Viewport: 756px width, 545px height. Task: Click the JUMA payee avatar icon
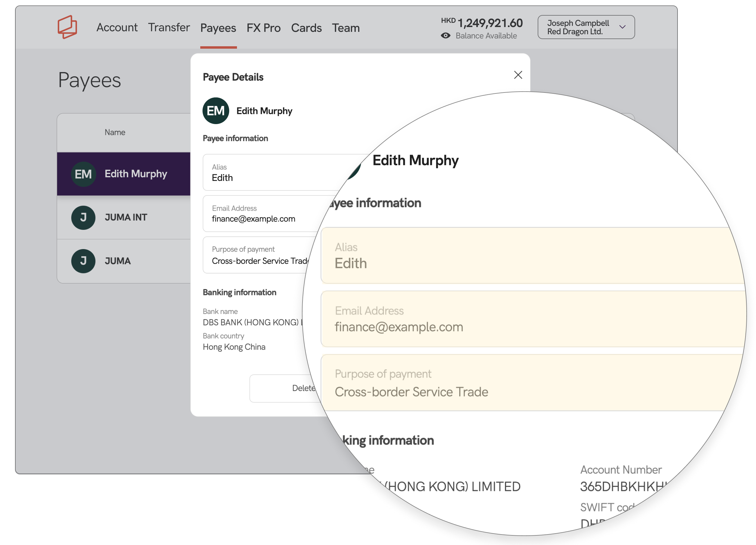(83, 261)
